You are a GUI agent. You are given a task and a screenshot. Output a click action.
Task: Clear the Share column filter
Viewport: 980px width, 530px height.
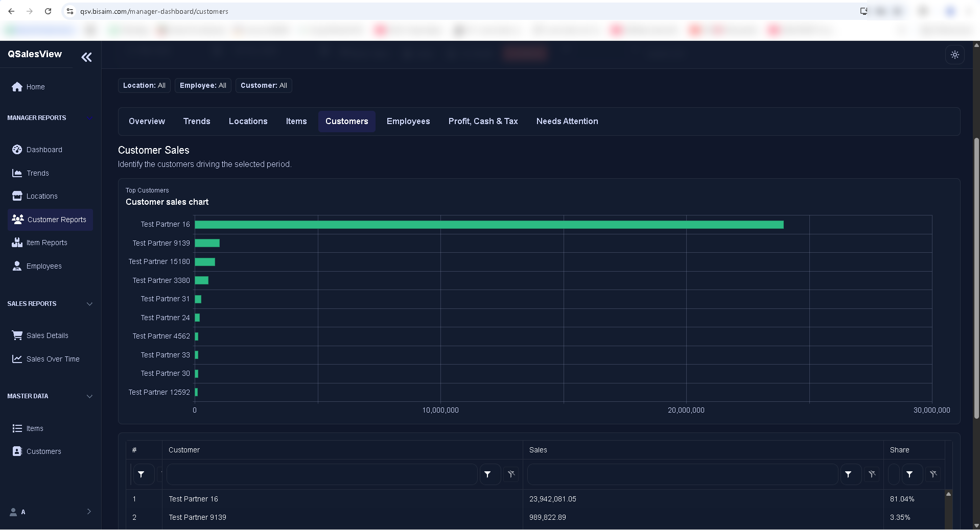click(933, 474)
